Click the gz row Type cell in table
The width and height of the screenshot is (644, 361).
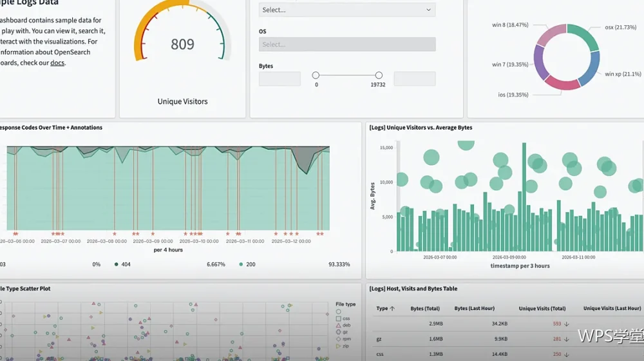379,339
